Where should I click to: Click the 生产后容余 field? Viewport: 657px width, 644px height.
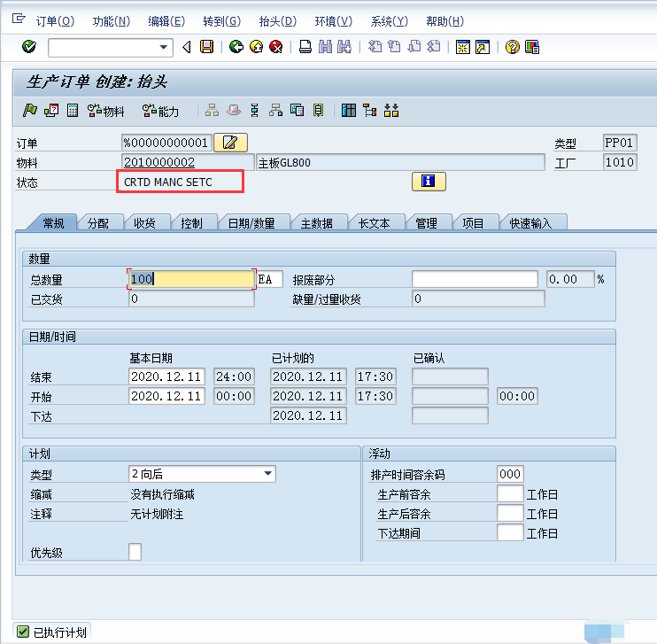pos(510,513)
